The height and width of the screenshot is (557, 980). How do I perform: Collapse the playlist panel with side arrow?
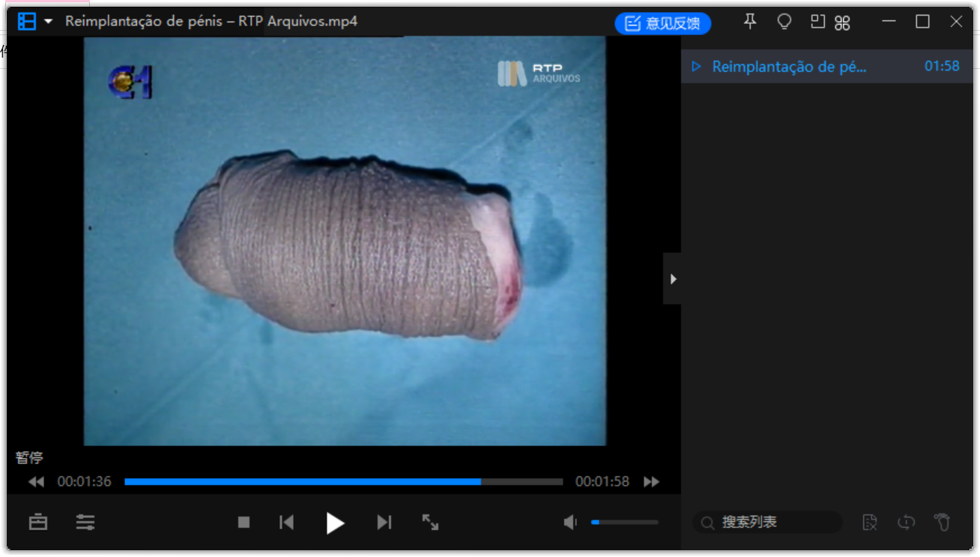click(x=672, y=278)
